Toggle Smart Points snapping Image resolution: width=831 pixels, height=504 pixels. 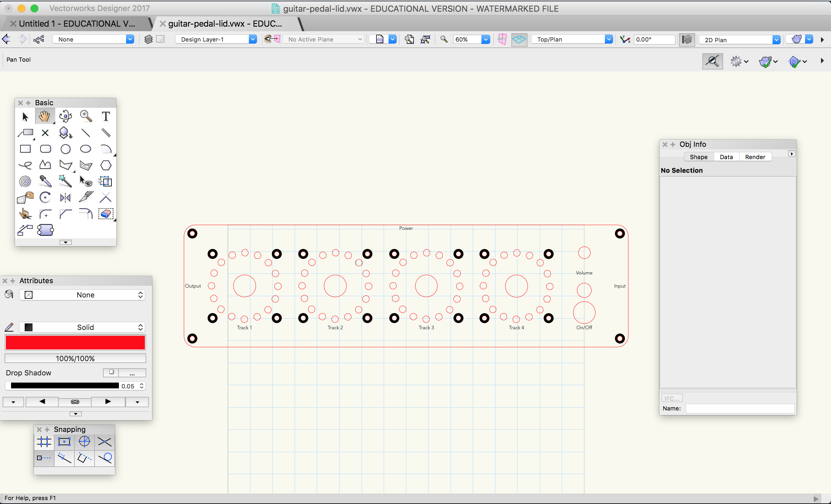click(44, 458)
